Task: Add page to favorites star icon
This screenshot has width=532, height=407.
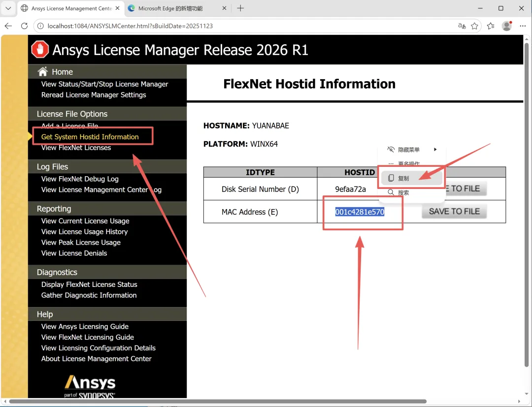Action: click(474, 26)
